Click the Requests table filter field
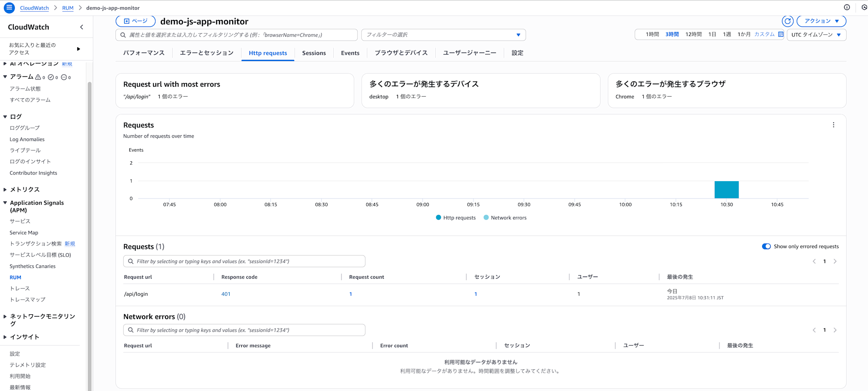 pos(244,261)
